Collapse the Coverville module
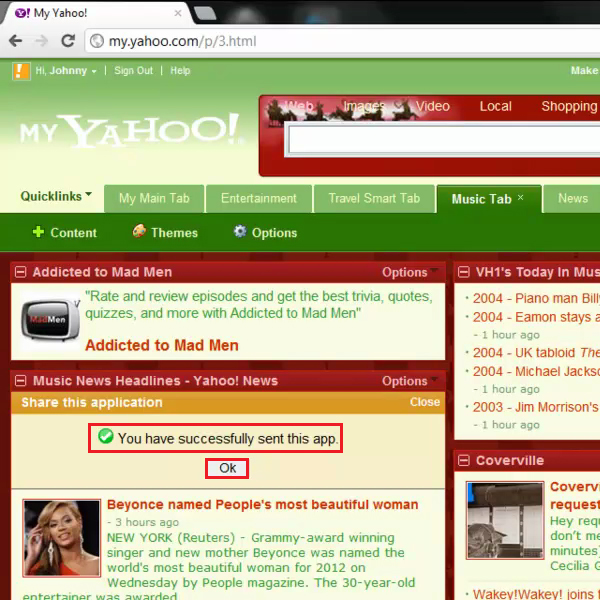The width and height of the screenshot is (600, 600). pos(464,460)
